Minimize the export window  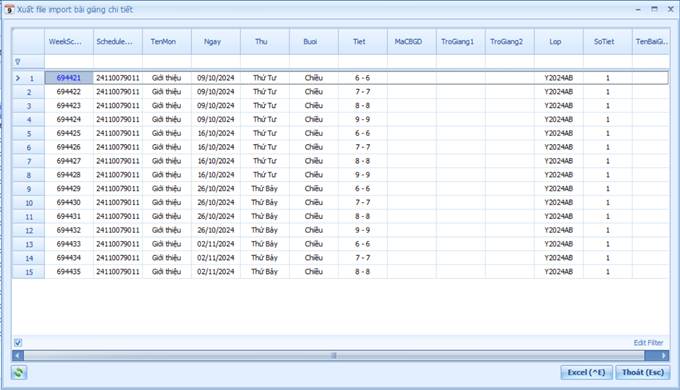[638, 9]
